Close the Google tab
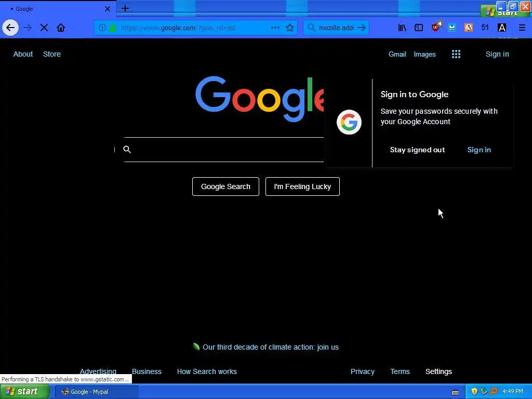Image resolution: width=532 pixels, height=399 pixels. tap(108, 9)
